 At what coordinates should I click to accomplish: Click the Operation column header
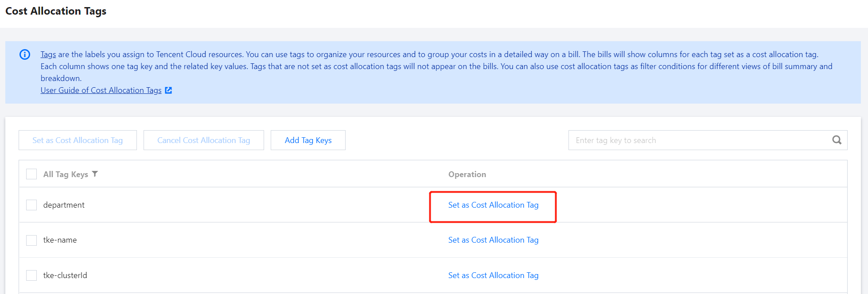pos(467,174)
